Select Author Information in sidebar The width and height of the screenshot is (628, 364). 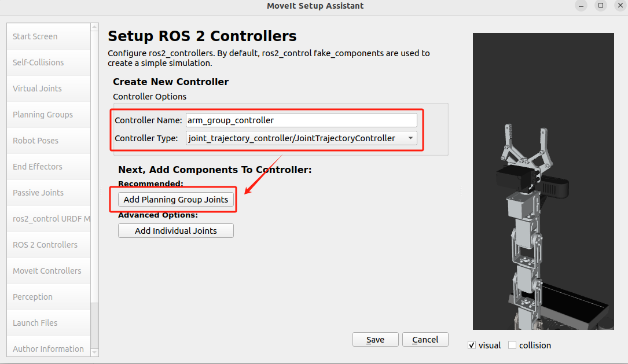tap(49, 347)
